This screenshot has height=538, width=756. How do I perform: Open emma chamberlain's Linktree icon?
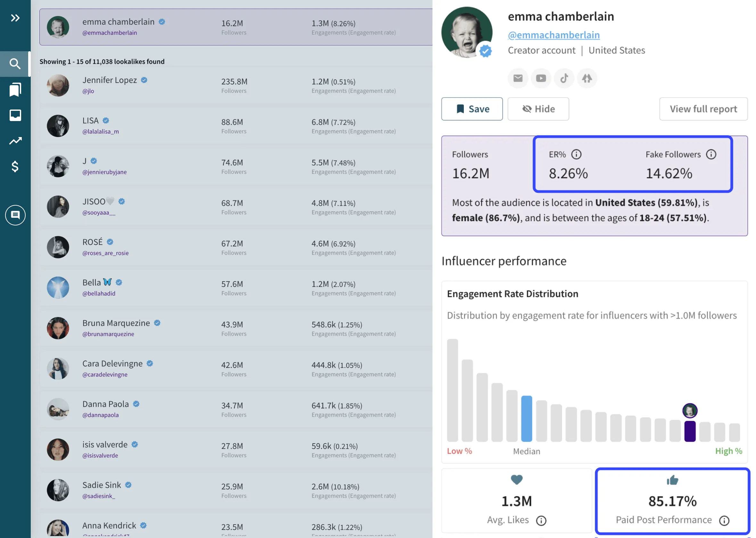click(x=587, y=78)
